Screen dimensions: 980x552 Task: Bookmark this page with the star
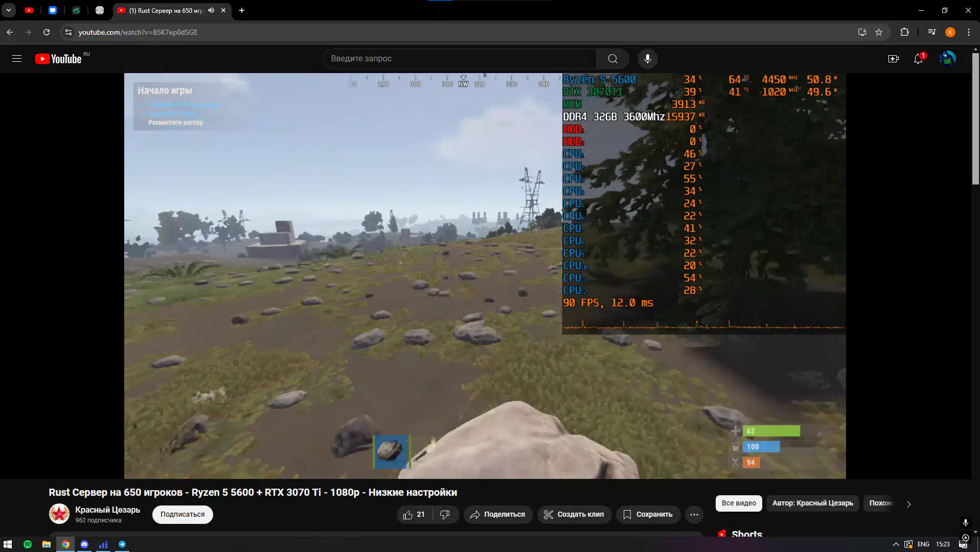tap(879, 32)
